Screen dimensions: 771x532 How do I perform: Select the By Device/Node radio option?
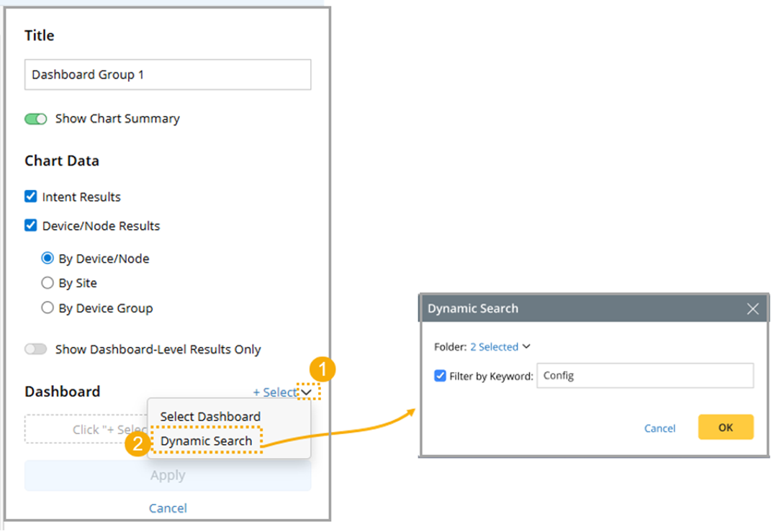point(48,258)
